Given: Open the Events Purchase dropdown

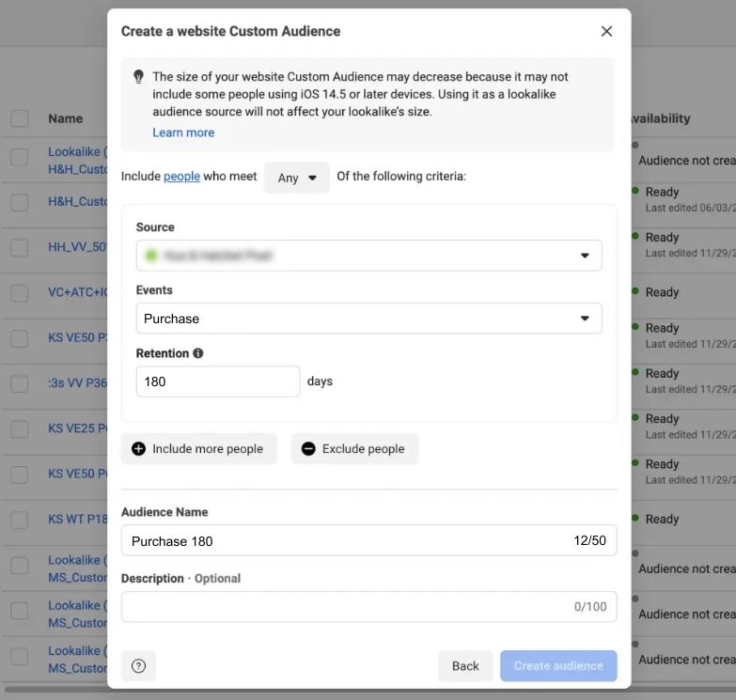Looking at the screenshot, I should click(x=368, y=319).
